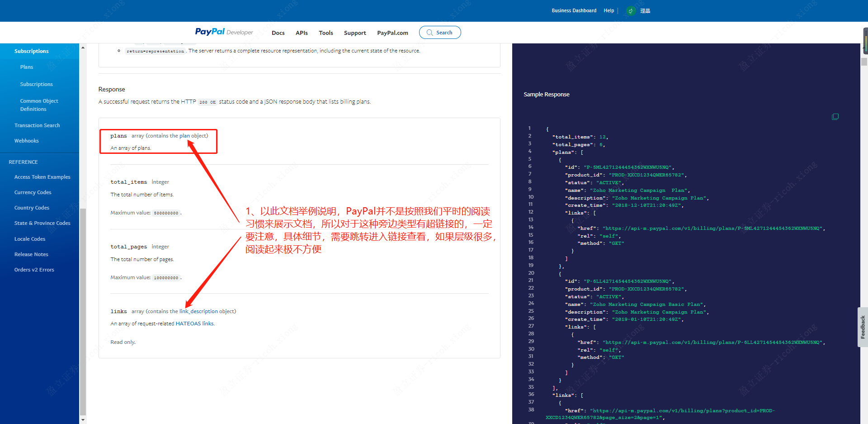Open Country Codes reference
Screen dimensions: 868x424
pos(32,208)
